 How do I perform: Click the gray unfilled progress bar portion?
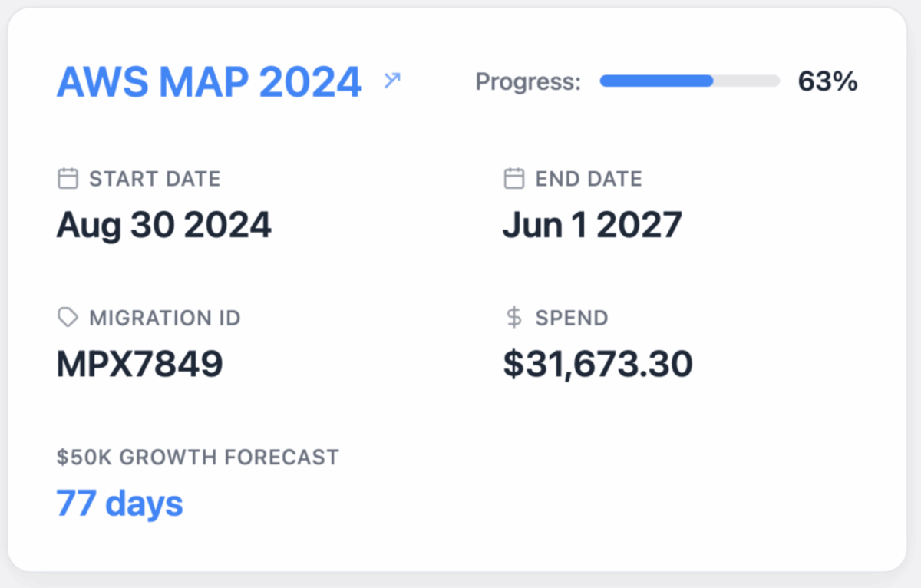pos(747,81)
